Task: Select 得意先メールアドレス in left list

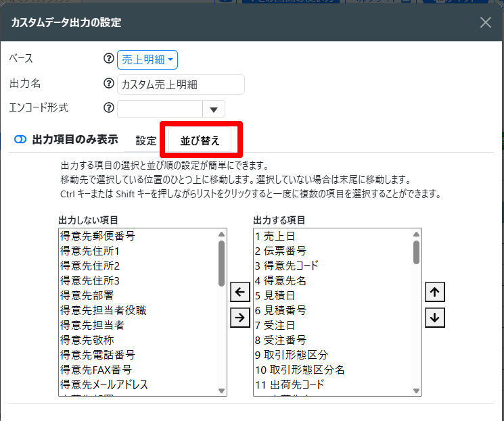Action: [104, 385]
